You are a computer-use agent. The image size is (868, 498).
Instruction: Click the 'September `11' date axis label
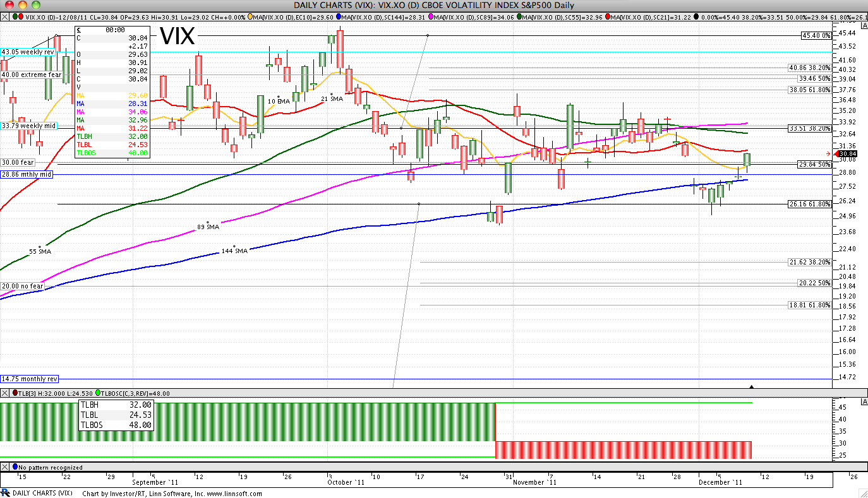click(x=155, y=482)
